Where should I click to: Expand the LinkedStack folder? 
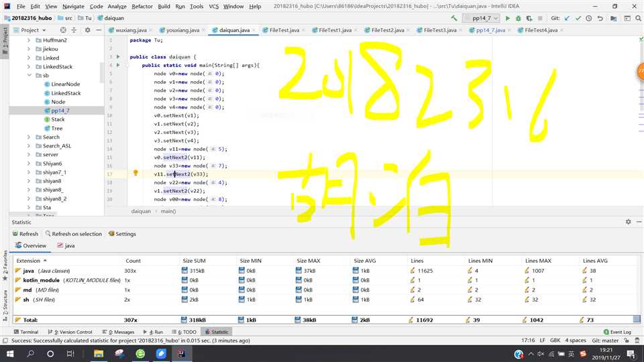click(x=29, y=66)
